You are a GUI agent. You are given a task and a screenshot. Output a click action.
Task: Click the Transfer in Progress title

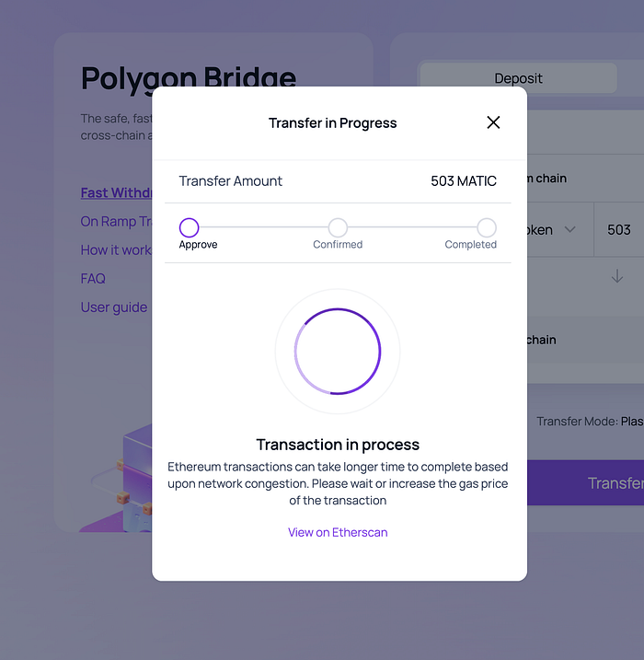click(x=332, y=123)
